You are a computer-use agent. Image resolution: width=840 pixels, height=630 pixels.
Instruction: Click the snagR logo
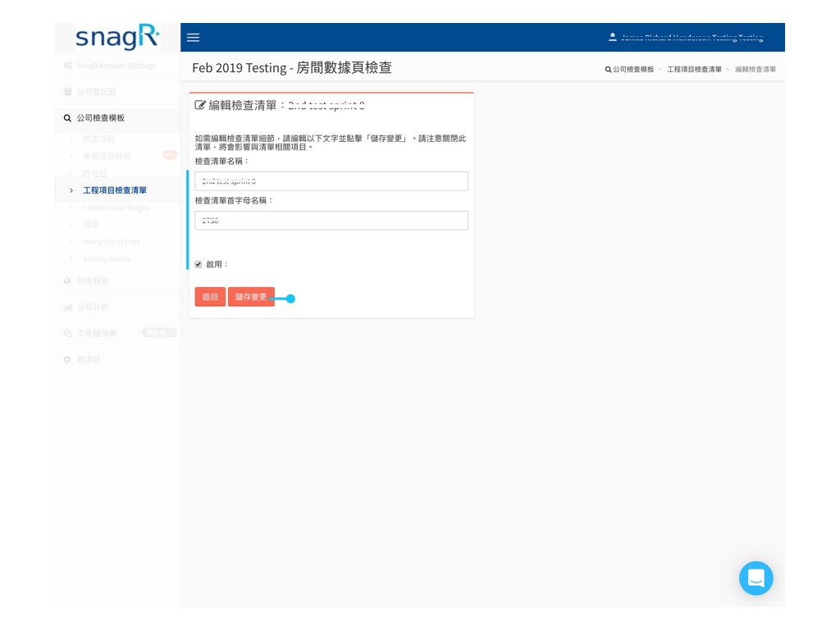pos(117,37)
